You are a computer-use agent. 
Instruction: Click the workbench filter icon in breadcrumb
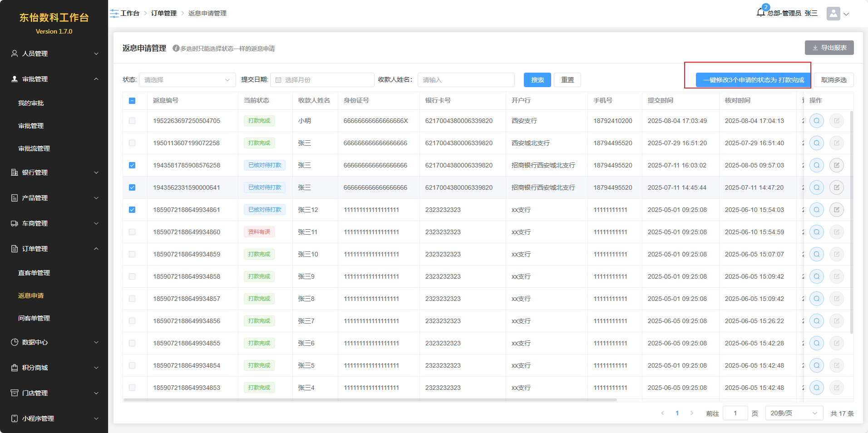114,14
